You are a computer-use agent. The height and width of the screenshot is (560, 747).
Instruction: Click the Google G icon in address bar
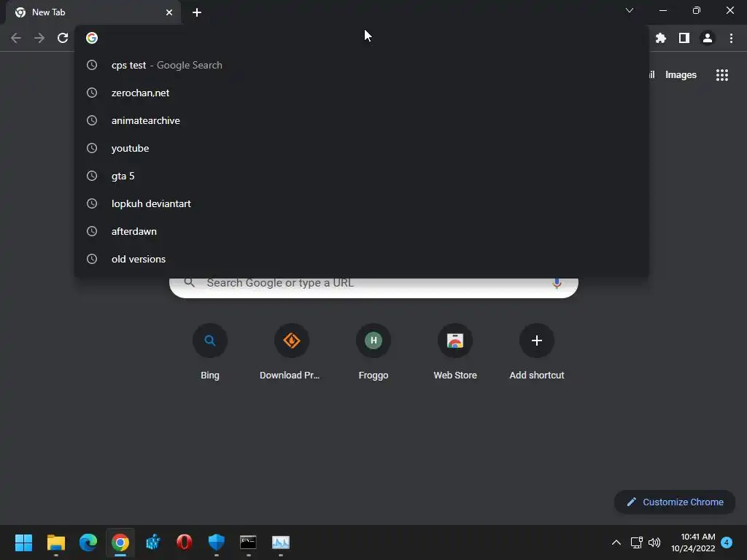tap(92, 38)
